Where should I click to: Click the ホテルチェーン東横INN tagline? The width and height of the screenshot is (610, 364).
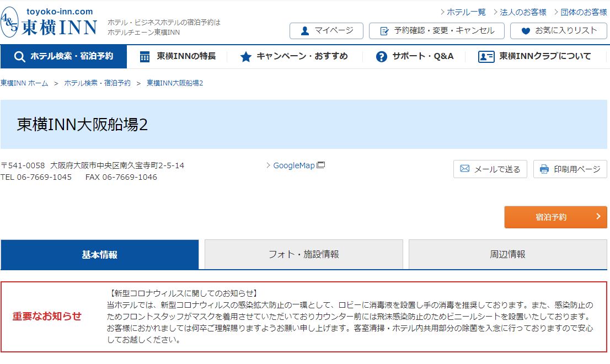click(143, 33)
